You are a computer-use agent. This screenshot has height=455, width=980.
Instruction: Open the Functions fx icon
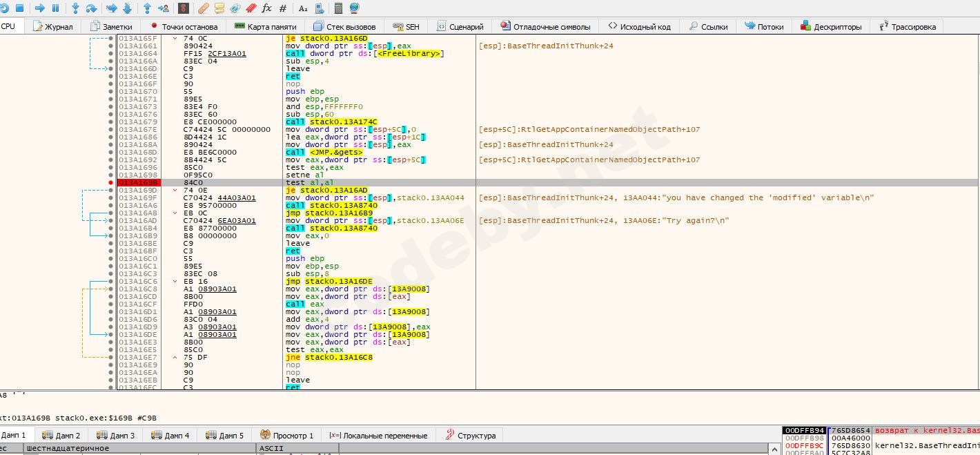[267, 8]
